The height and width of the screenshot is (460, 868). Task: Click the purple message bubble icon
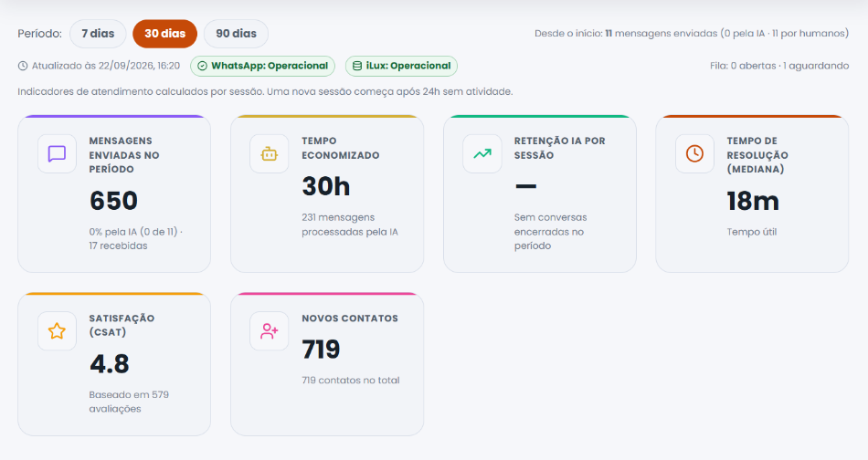[x=57, y=153]
